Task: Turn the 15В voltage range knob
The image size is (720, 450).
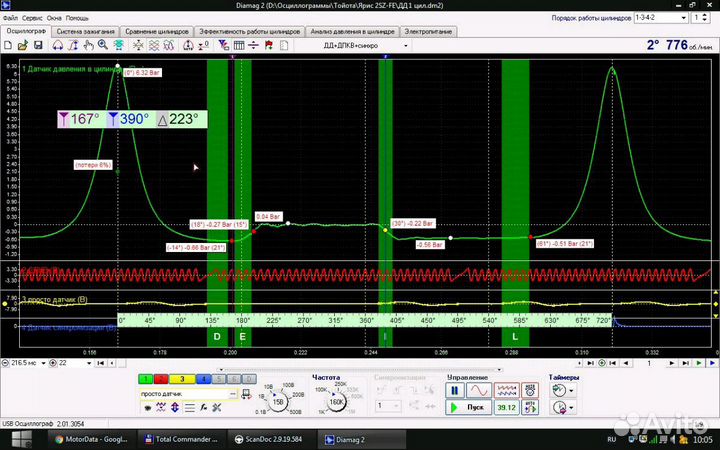Action: click(x=278, y=401)
